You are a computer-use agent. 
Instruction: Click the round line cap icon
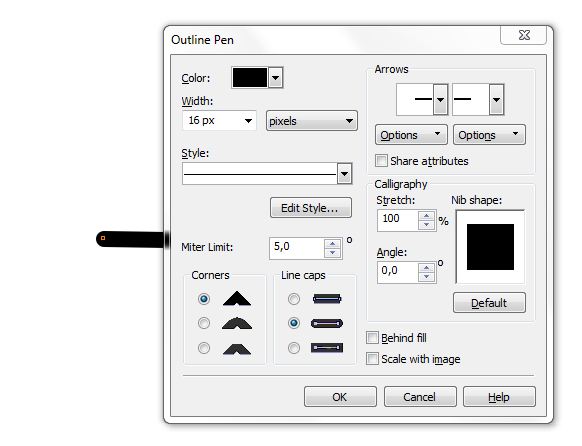(327, 324)
